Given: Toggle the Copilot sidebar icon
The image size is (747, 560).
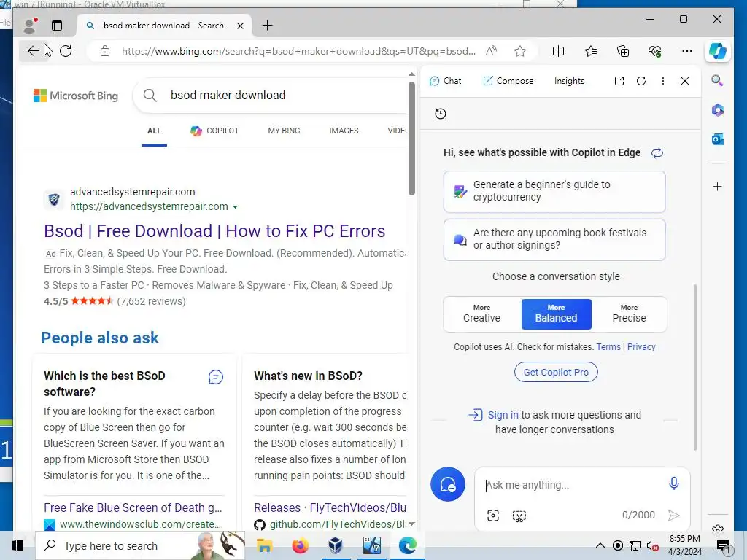Looking at the screenshot, I should [x=718, y=51].
